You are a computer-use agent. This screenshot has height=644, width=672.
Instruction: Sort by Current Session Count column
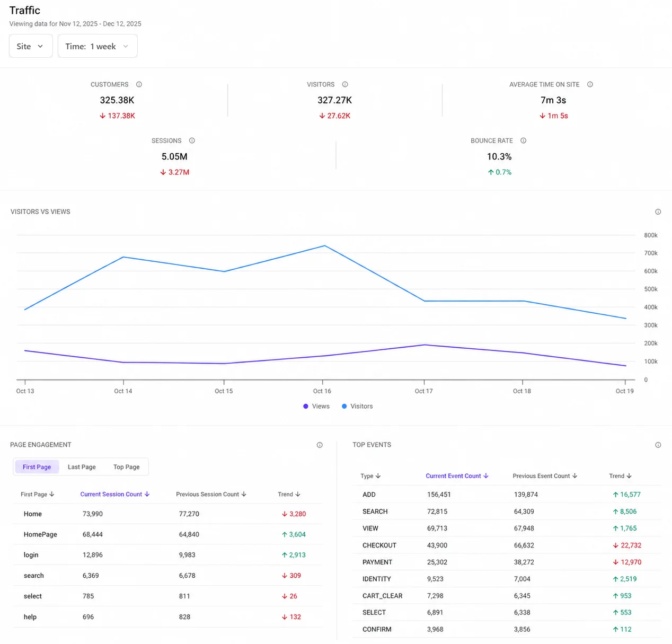click(115, 494)
